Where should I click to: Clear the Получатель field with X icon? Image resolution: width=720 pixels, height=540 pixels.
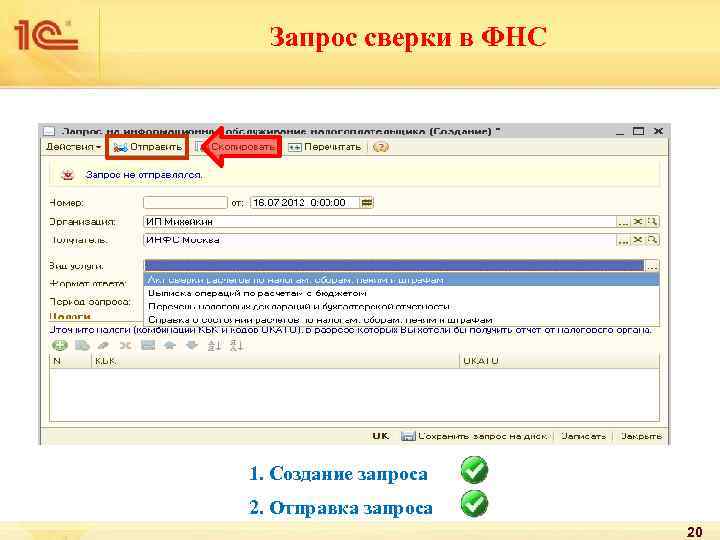(637, 240)
